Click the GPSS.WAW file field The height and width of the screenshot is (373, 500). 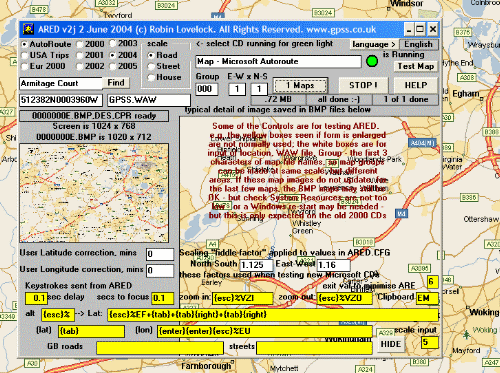pos(149,100)
